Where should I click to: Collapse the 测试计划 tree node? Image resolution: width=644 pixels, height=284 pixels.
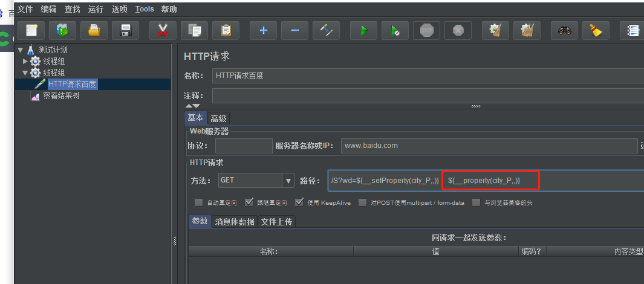(x=20, y=50)
